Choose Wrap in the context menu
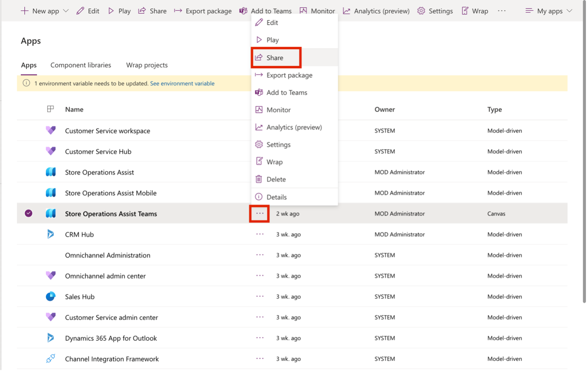The width and height of the screenshot is (588, 371). pos(294,162)
